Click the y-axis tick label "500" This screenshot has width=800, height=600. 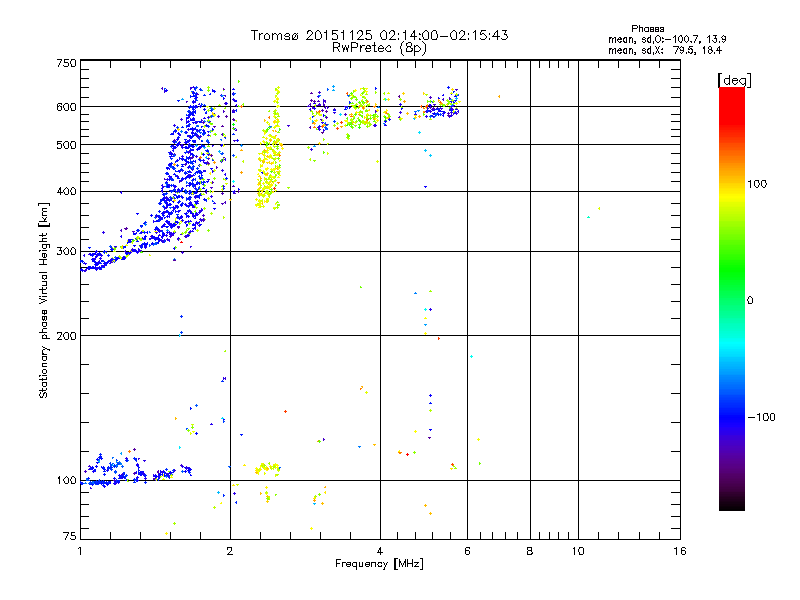66,145
